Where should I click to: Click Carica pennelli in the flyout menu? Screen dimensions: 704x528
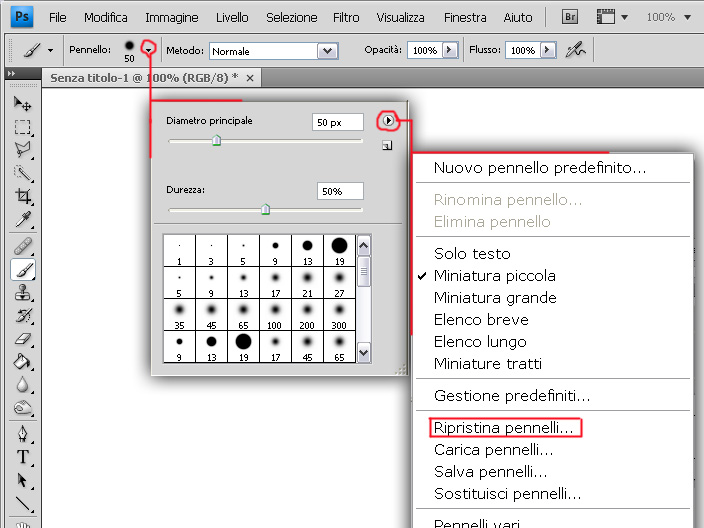coord(493,450)
